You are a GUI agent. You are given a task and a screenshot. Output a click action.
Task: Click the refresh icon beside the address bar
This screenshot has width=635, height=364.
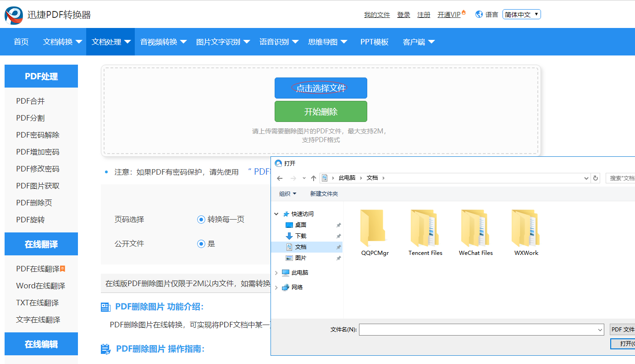[x=596, y=178]
